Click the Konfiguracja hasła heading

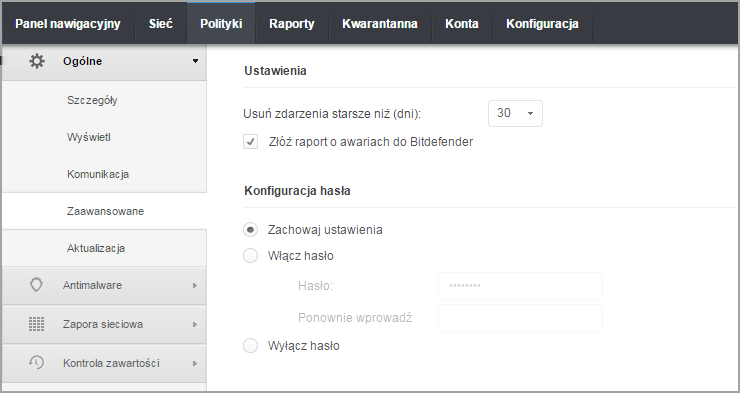point(297,191)
